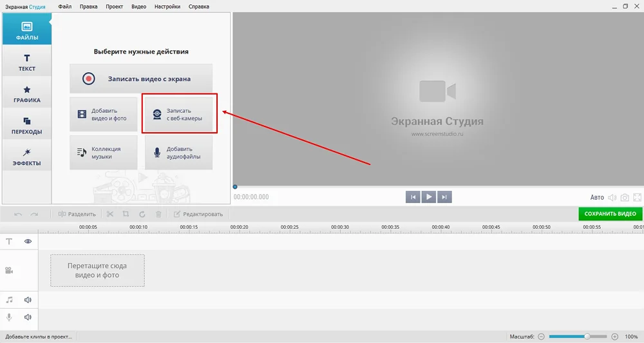Mute the microphone track speaker
This screenshot has height=343, width=644.
[x=28, y=317]
